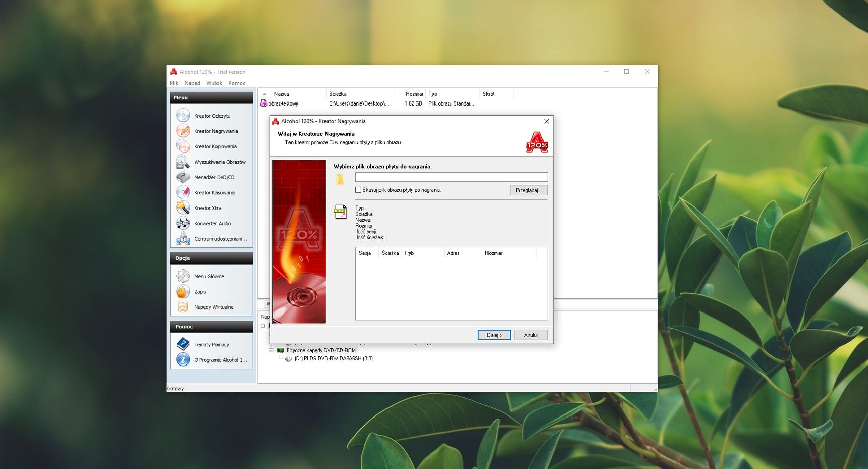Screen dimensions: 868x469
Task: Click the Tryb column in wizard table
Action: pyautogui.click(x=422, y=253)
